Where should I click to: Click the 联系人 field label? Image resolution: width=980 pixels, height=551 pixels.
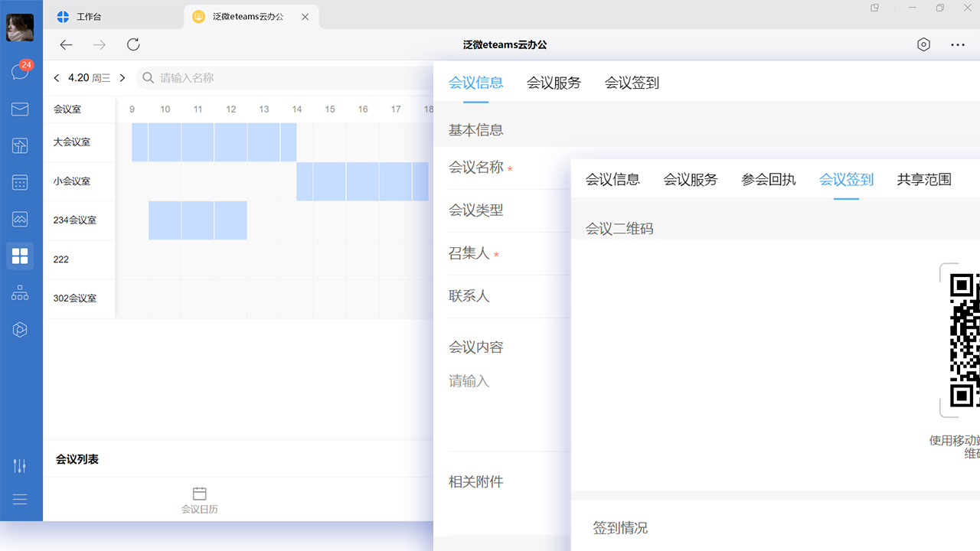point(469,295)
